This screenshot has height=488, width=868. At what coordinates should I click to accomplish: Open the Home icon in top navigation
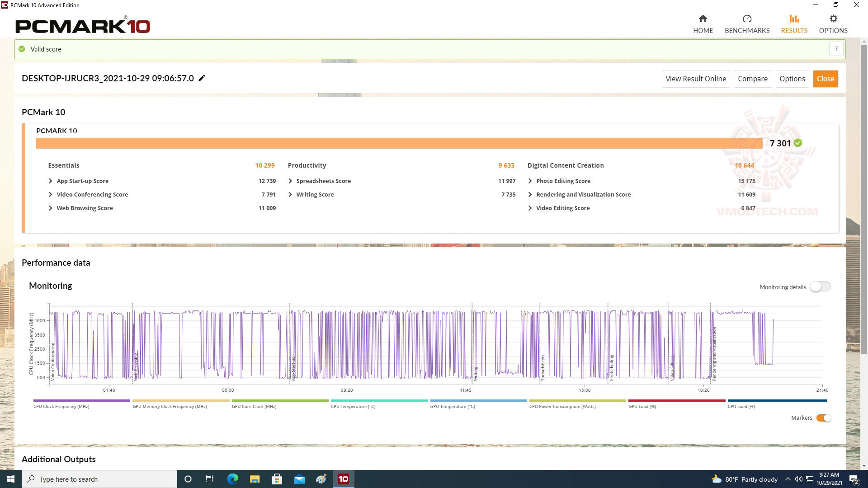[x=703, y=19]
